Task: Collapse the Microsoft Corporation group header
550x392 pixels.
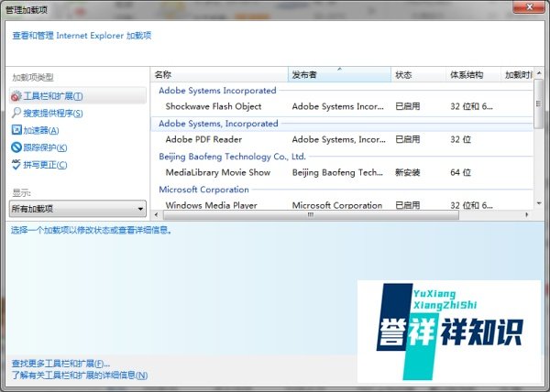Action: (x=203, y=190)
